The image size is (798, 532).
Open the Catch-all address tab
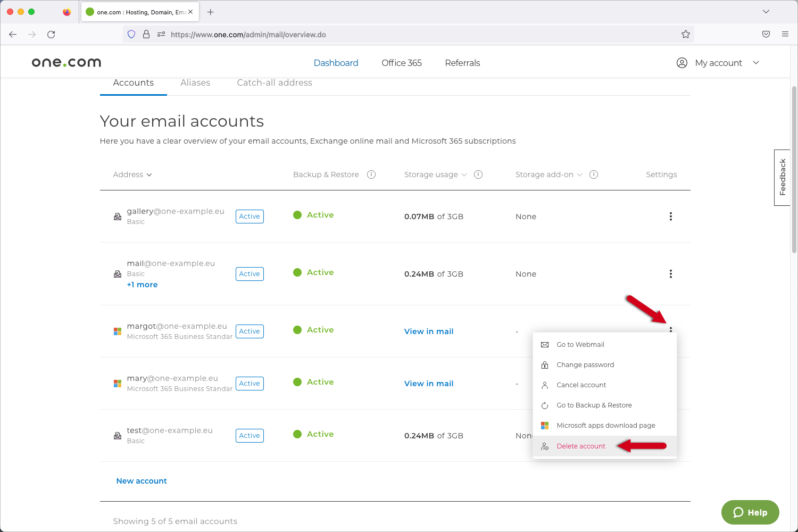tap(275, 83)
